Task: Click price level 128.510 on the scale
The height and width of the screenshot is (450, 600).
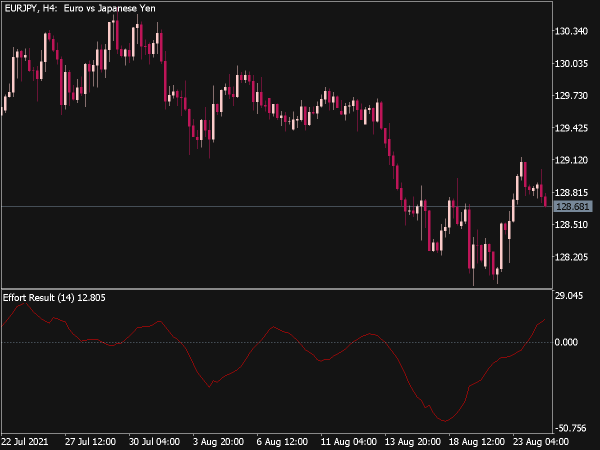Action: (x=571, y=225)
